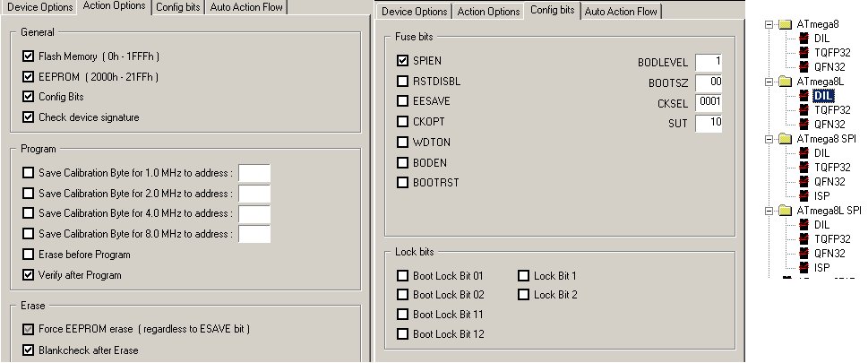Image resolution: width=868 pixels, height=363 pixels.
Task: Collapse the ATmega8L SPI tree node
Action: (769, 211)
